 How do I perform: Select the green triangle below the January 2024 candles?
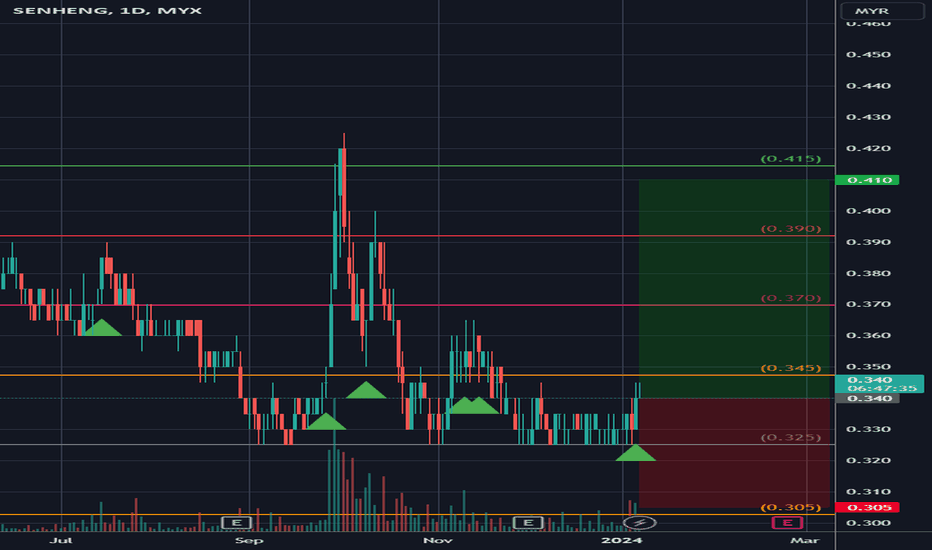[x=635, y=452]
